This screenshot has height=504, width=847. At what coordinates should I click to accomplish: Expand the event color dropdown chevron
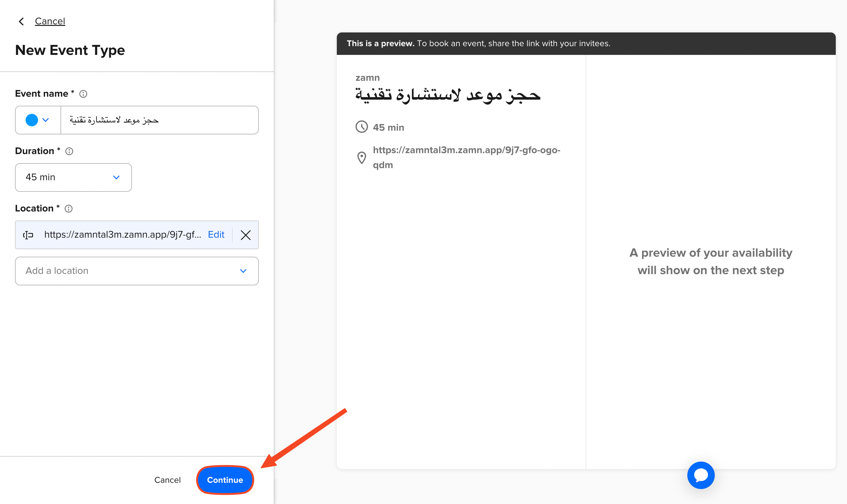click(46, 120)
